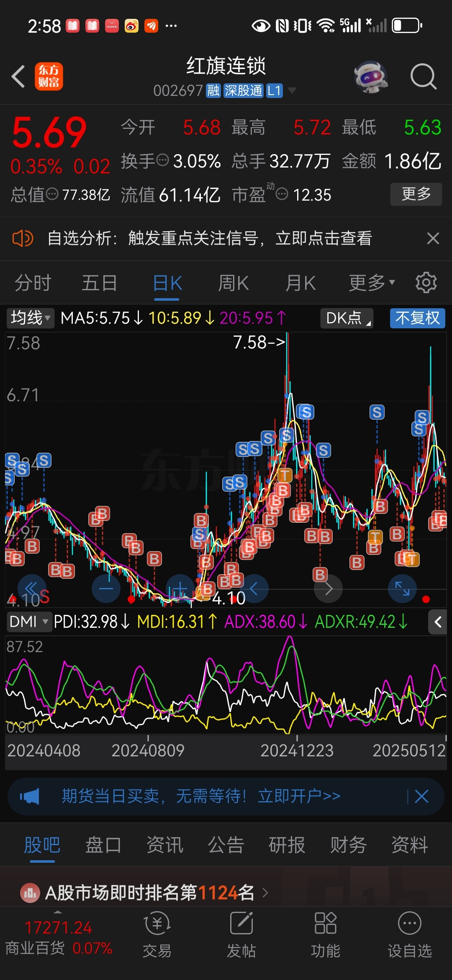Open chart settings gear
This screenshot has height=980, width=452.
tap(426, 283)
